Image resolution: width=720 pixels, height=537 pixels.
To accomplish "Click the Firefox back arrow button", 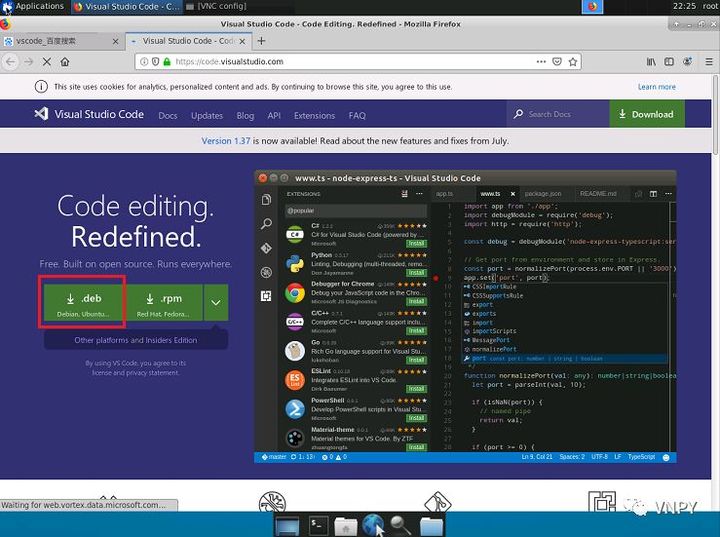I will (11, 62).
